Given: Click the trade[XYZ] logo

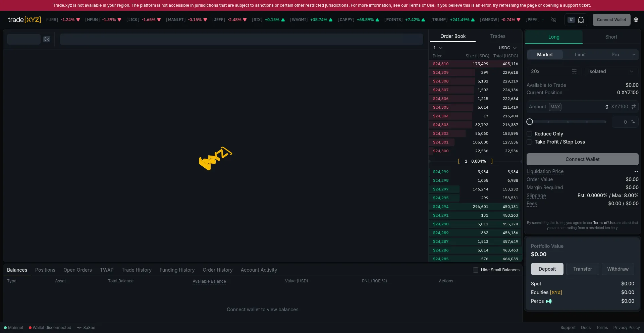Looking at the screenshot, I should pos(24,20).
